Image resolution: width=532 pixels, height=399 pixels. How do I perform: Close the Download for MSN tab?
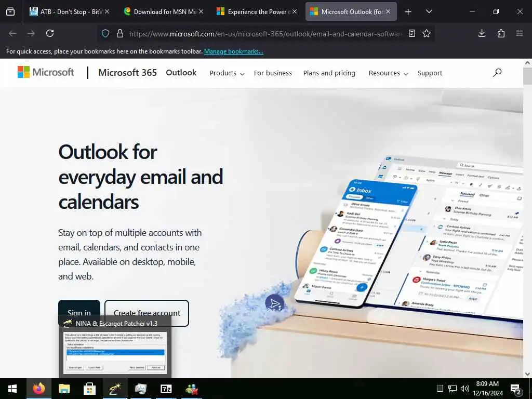201,11
